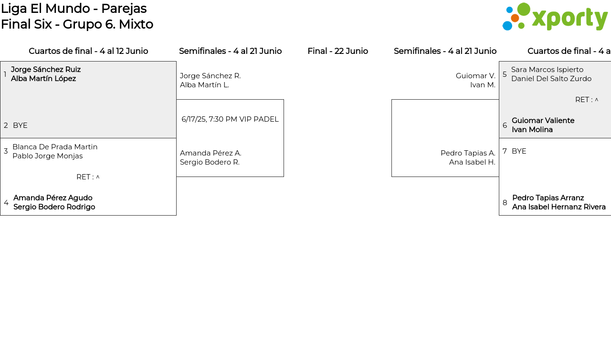Open the 6/17/25 7:30 PM VIP PADEL match

pyautogui.click(x=230, y=119)
